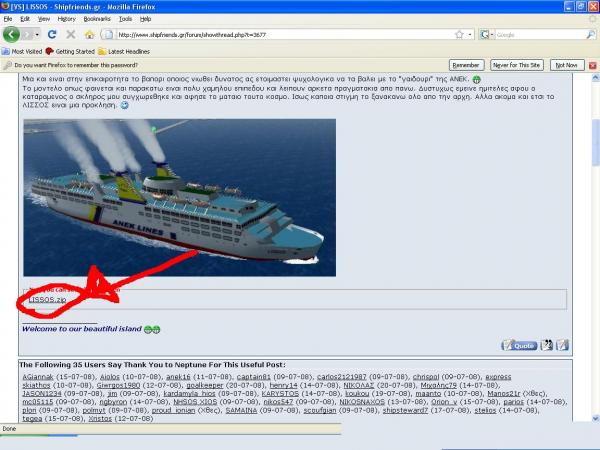
Task: Open user koukou profile link
Action: pyautogui.click(x=357, y=393)
